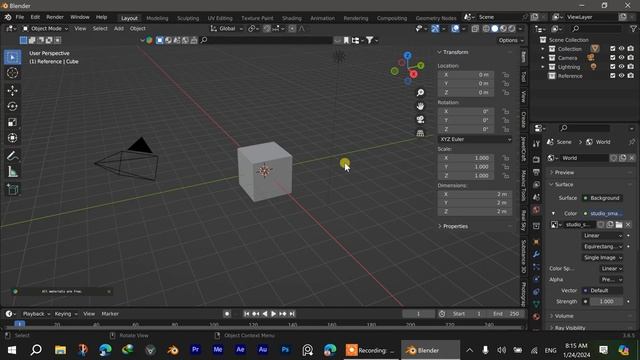Open the Output properties printer icon

tap(536, 172)
